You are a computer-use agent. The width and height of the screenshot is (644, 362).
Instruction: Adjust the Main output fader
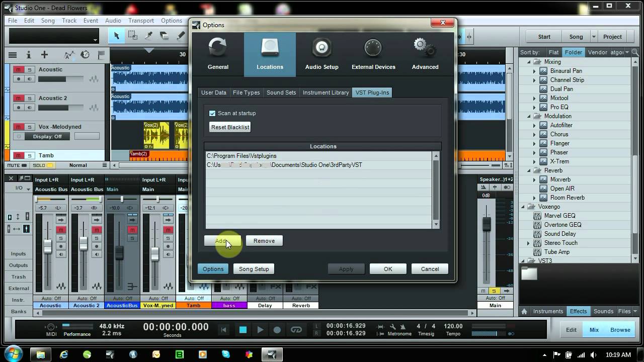tap(487, 224)
